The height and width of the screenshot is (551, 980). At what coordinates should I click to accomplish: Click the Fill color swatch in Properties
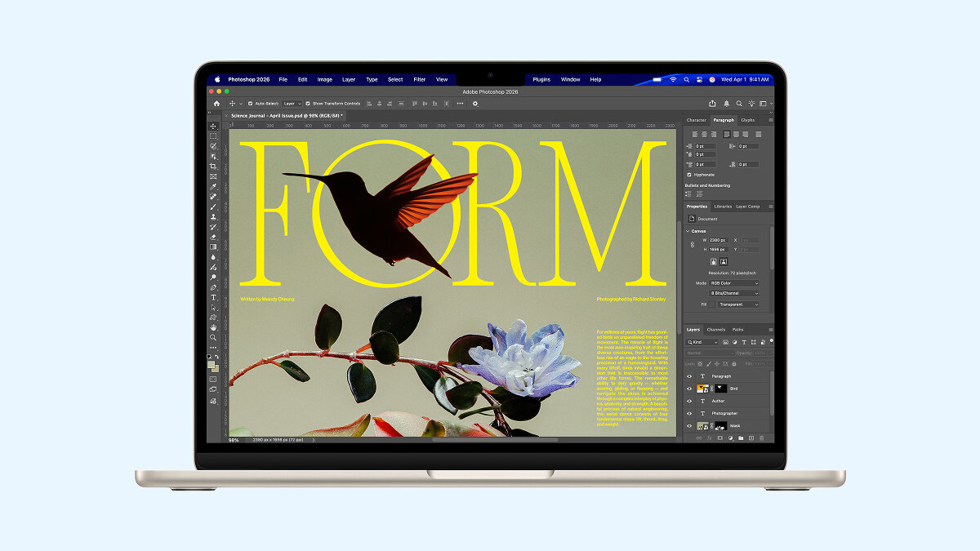coord(712,304)
